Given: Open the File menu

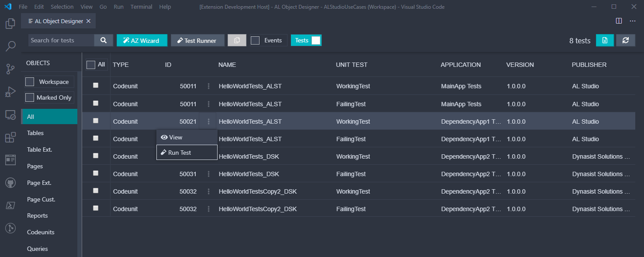Looking at the screenshot, I should [x=23, y=7].
